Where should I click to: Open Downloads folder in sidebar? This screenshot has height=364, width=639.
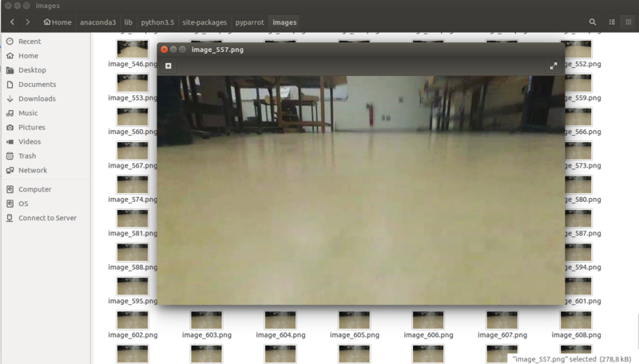click(x=37, y=99)
